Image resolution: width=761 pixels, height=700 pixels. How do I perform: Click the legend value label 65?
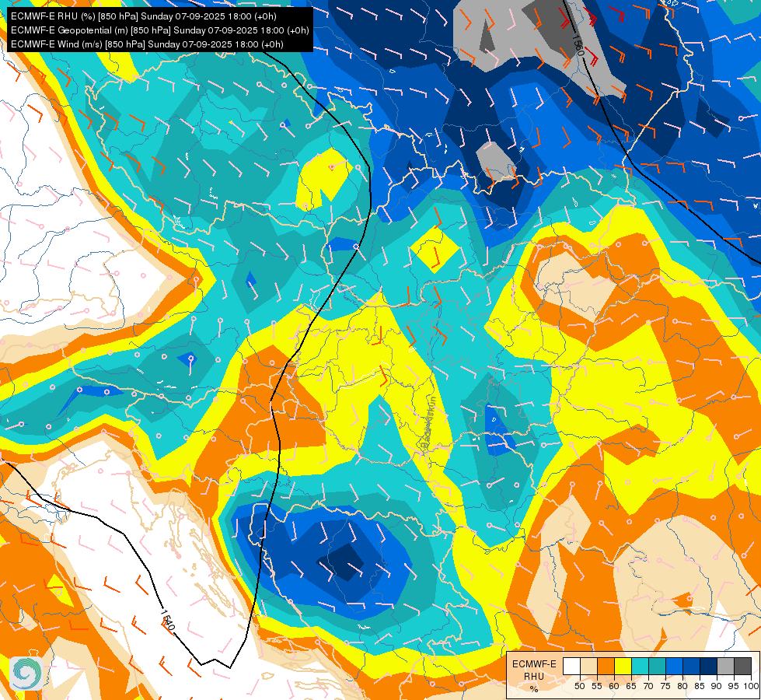(x=631, y=686)
